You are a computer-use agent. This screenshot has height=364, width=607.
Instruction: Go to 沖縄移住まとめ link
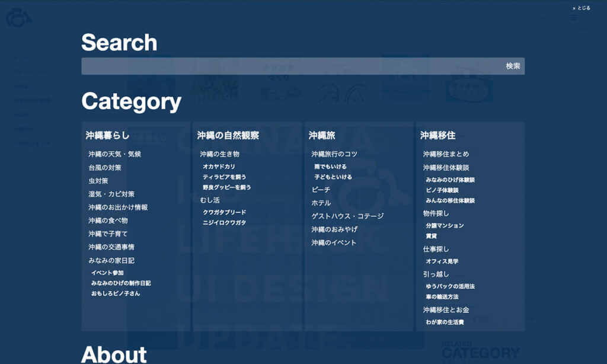[446, 154]
